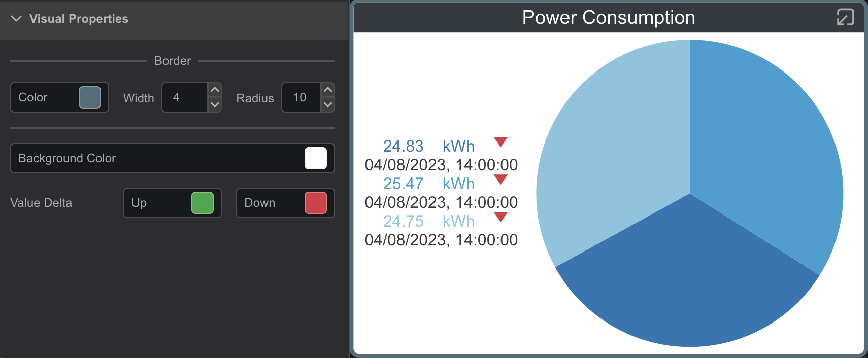Click the timestamp under 24.75 kWh
The image size is (868, 358).
click(441, 240)
